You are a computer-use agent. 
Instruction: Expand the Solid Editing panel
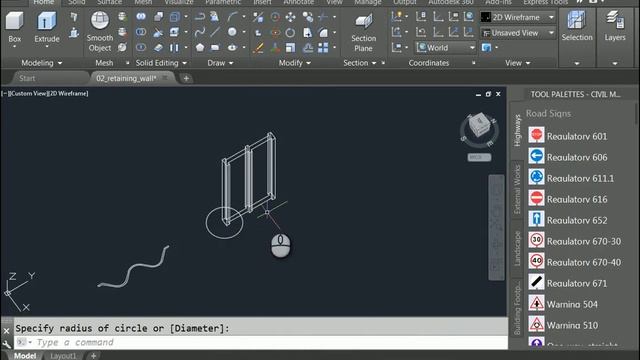tap(161, 63)
